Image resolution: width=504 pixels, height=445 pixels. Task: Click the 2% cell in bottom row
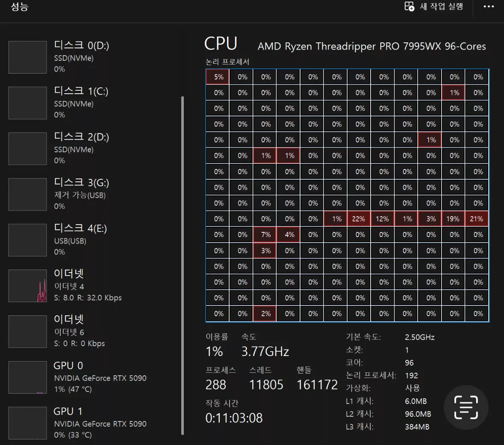point(265,313)
